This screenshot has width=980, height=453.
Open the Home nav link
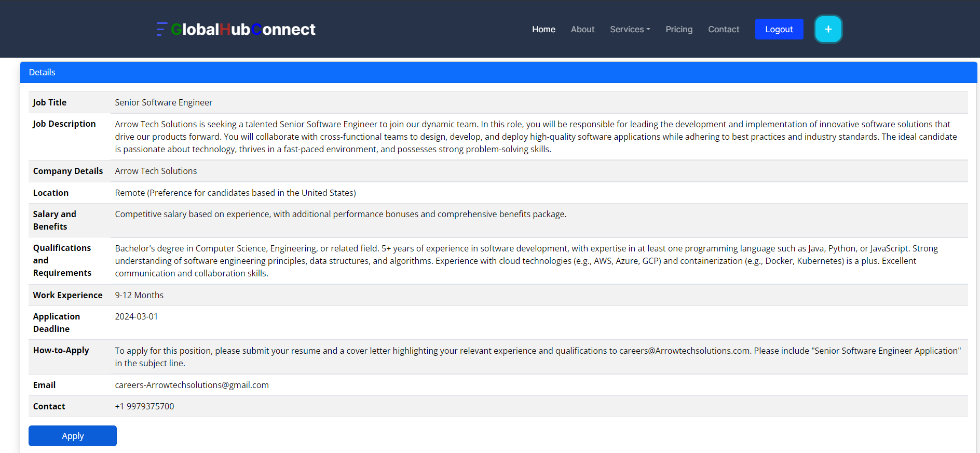point(543,29)
